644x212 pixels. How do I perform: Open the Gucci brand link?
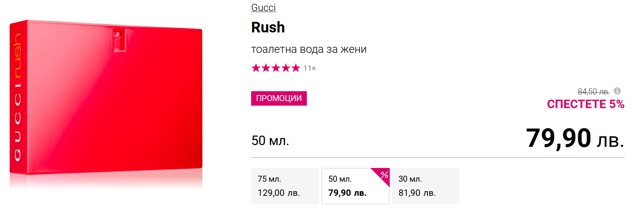(263, 8)
